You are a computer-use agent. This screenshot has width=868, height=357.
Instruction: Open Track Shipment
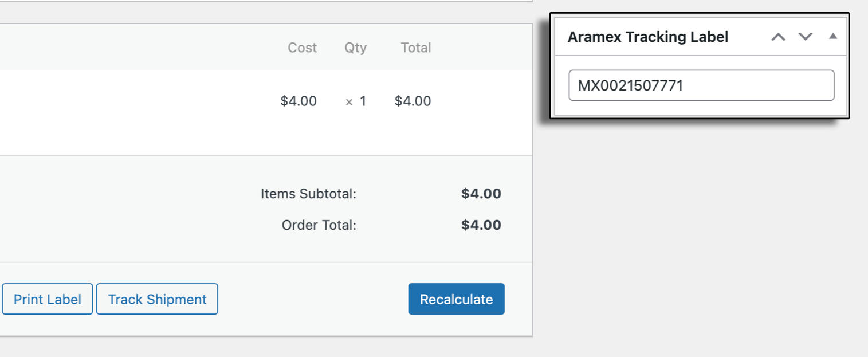point(157,299)
